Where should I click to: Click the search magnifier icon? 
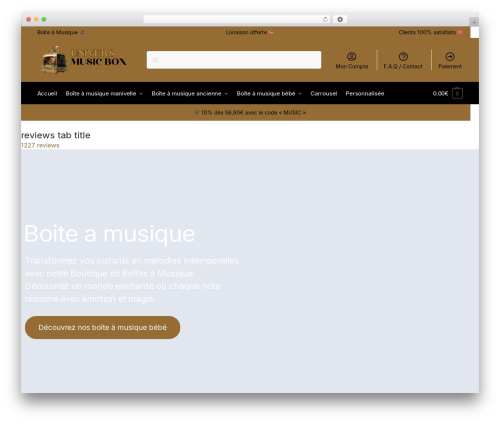[155, 60]
